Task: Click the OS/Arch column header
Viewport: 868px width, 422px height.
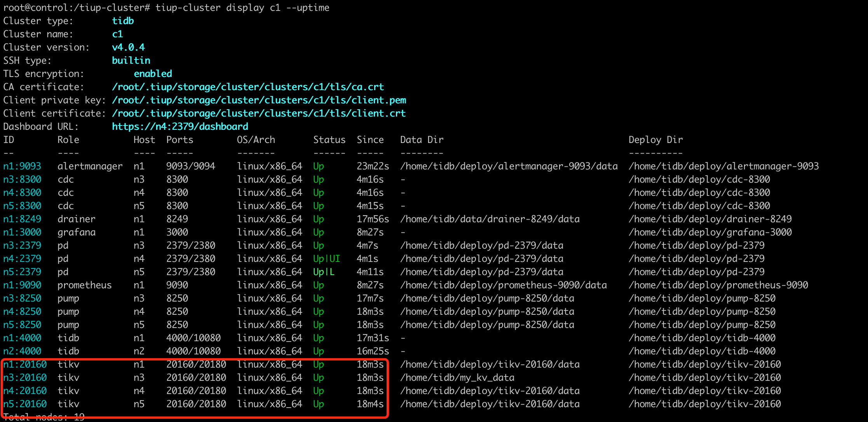Action: 256,140
